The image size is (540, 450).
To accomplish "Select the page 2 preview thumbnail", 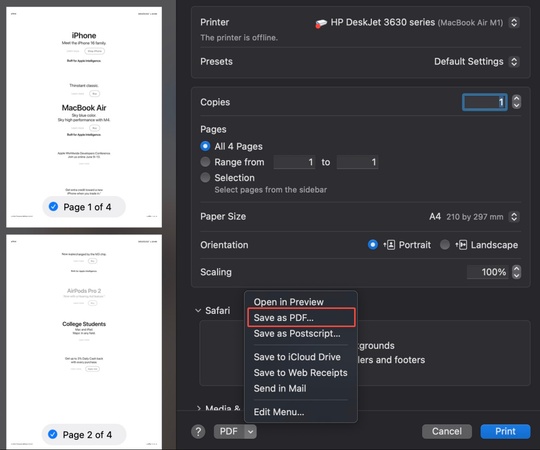I will pyautogui.click(x=84, y=342).
